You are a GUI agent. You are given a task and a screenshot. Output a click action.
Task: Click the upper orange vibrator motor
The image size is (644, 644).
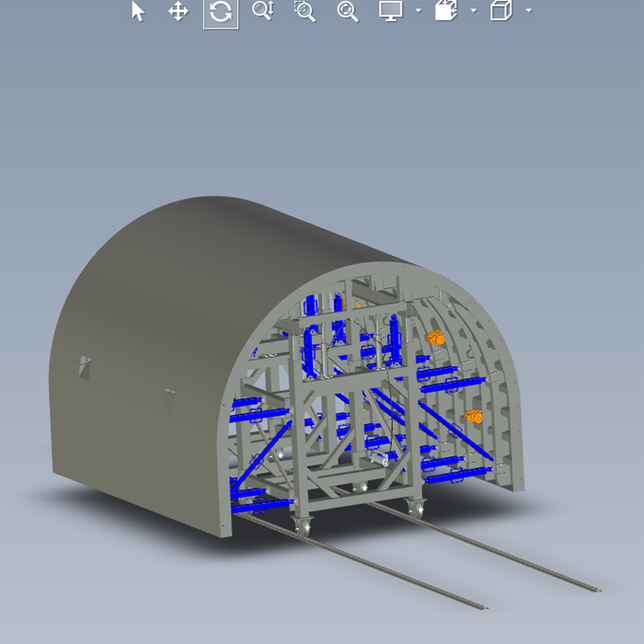pos(436,338)
